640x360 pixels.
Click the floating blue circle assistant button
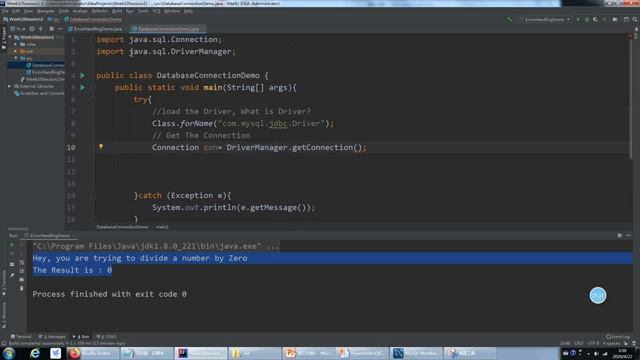point(598,295)
